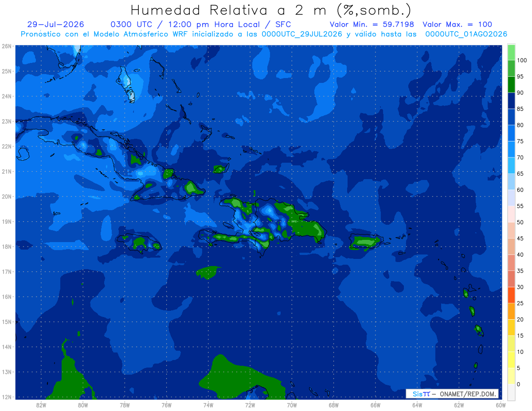Viewport: 532px width, 411px height.
Task: Click the "17N" latitude label
Action: click(6, 272)
